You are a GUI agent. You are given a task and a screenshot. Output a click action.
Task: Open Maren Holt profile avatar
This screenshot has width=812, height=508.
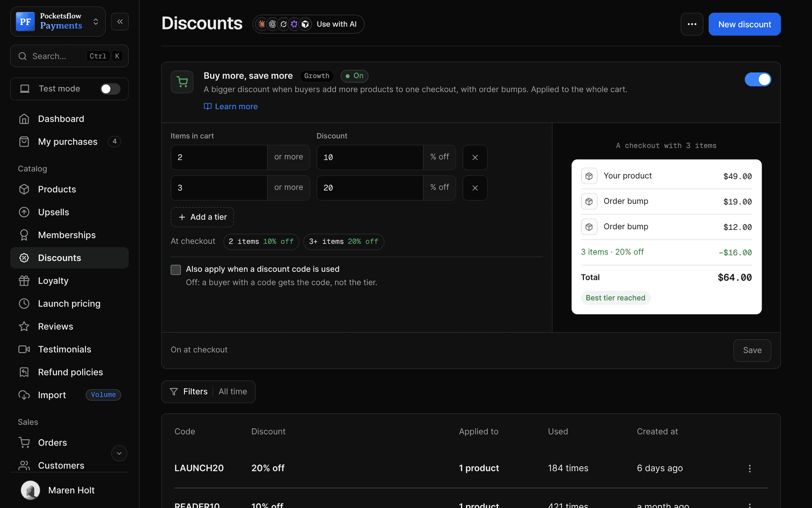[x=31, y=490]
